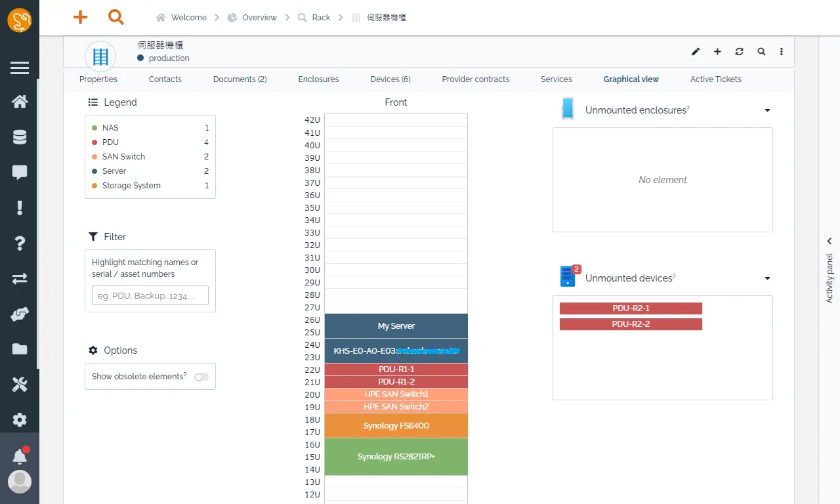The image size is (840, 504).
Task: Collapse the Unmounted enclosures dropdown arrow
Action: [767, 111]
